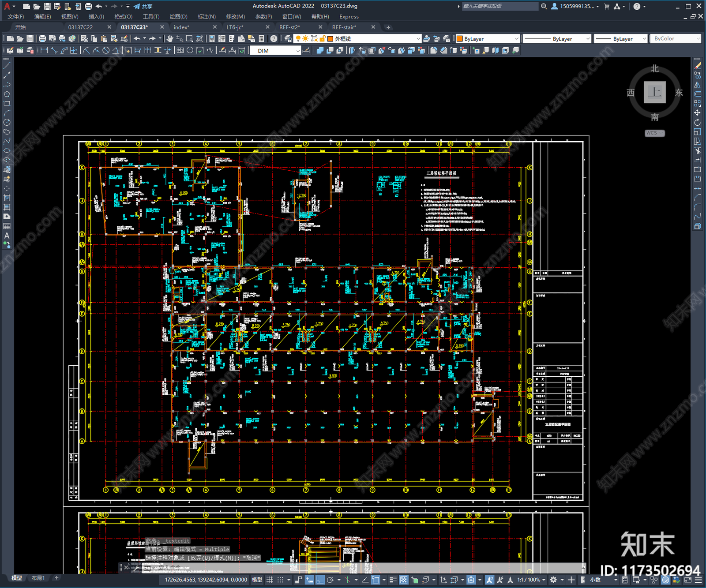
Task: Open the Layer Properties manager icon
Action: 288,39
